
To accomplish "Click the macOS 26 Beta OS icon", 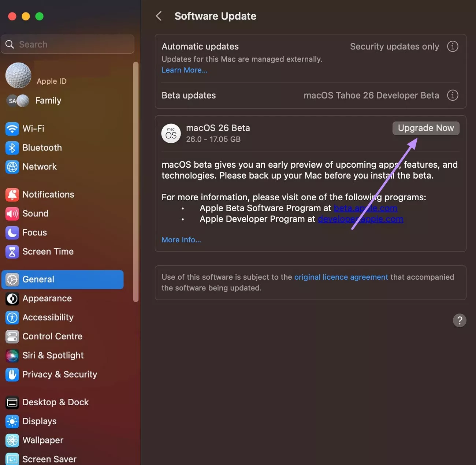I will pyautogui.click(x=171, y=133).
